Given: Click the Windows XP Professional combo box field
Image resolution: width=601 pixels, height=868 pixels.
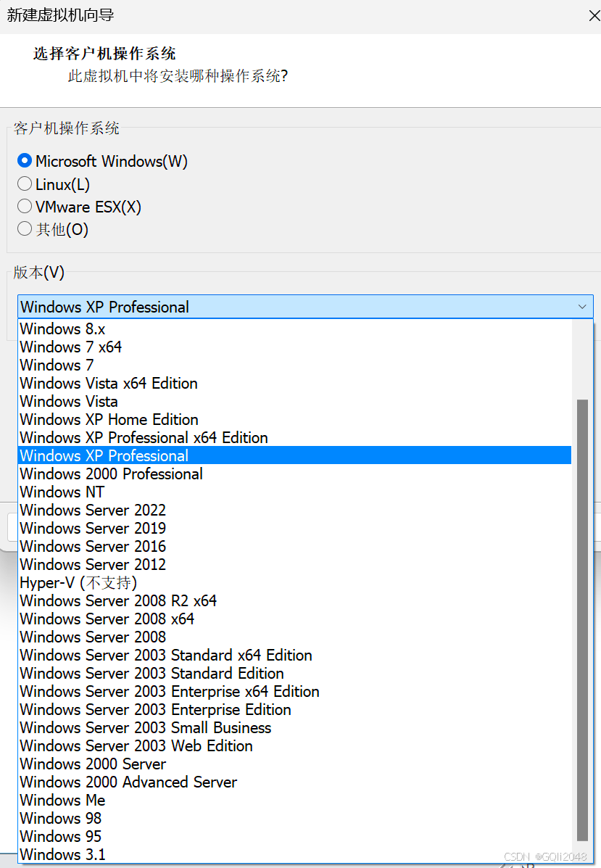Looking at the screenshot, I should point(290,307).
